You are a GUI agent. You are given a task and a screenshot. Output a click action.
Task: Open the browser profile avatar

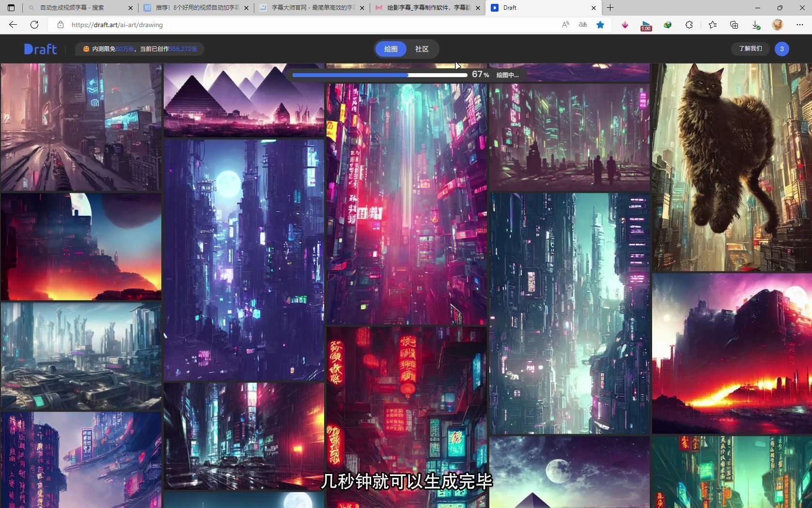point(778,25)
